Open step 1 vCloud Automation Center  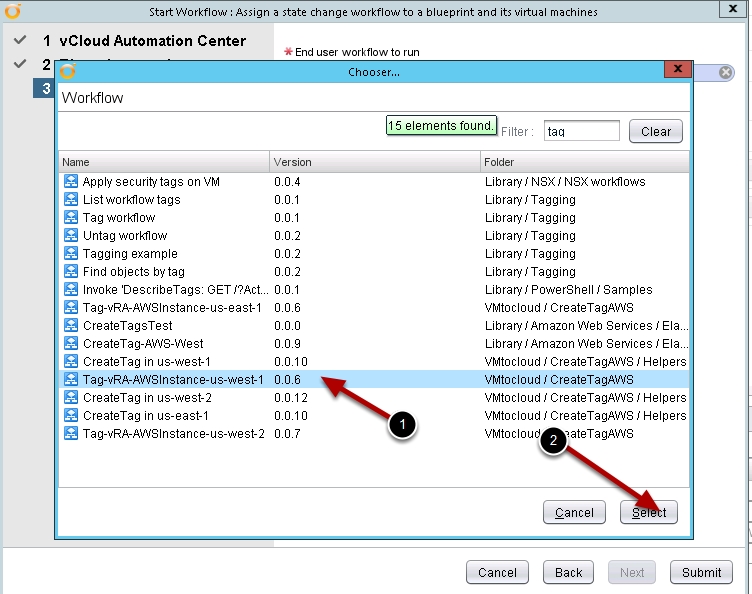[153, 41]
